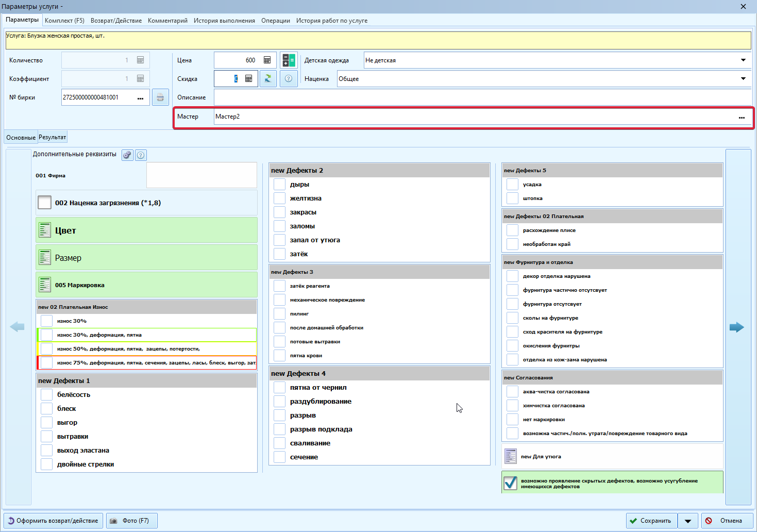The width and height of the screenshot is (757, 532).
Task: Click help icon next to Дополнительные реквизиты
Action: pyautogui.click(x=141, y=155)
